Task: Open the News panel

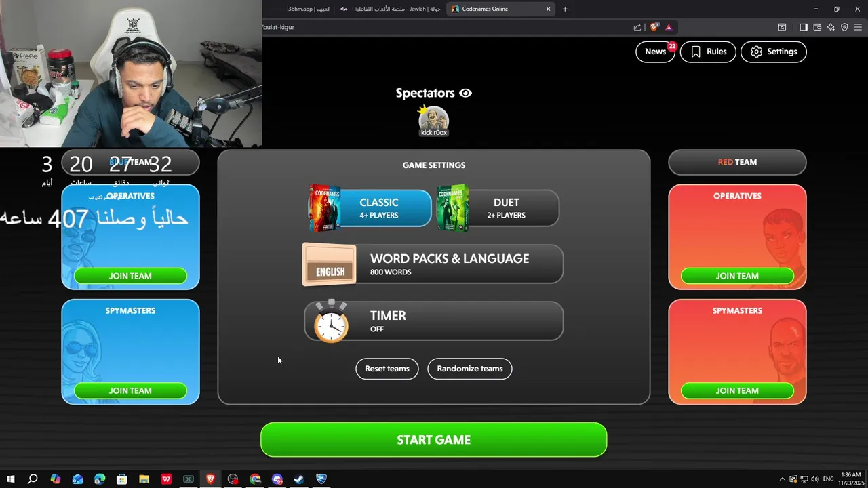Action: click(x=655, y=52)
